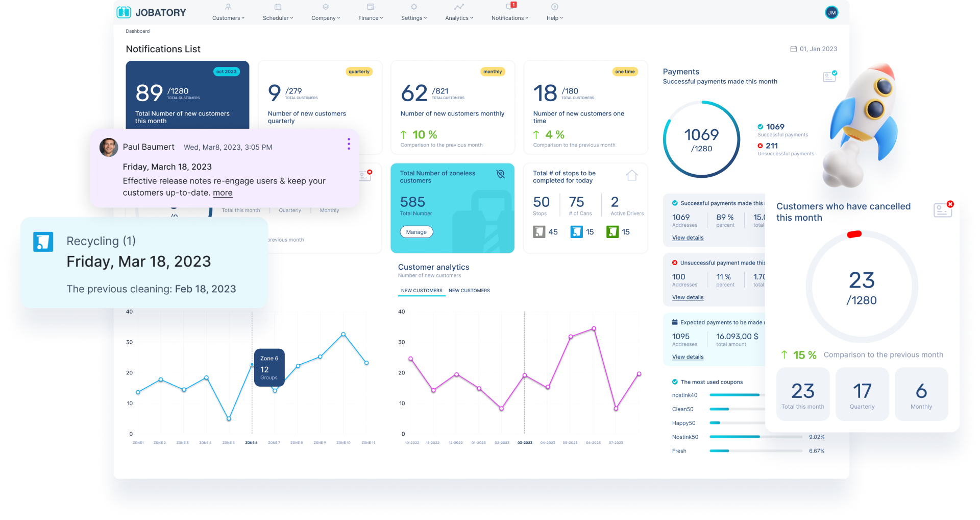Click the house icon in stops card
Image resolution: width=980 pixels, height=520 pixels.
point(631,176)
